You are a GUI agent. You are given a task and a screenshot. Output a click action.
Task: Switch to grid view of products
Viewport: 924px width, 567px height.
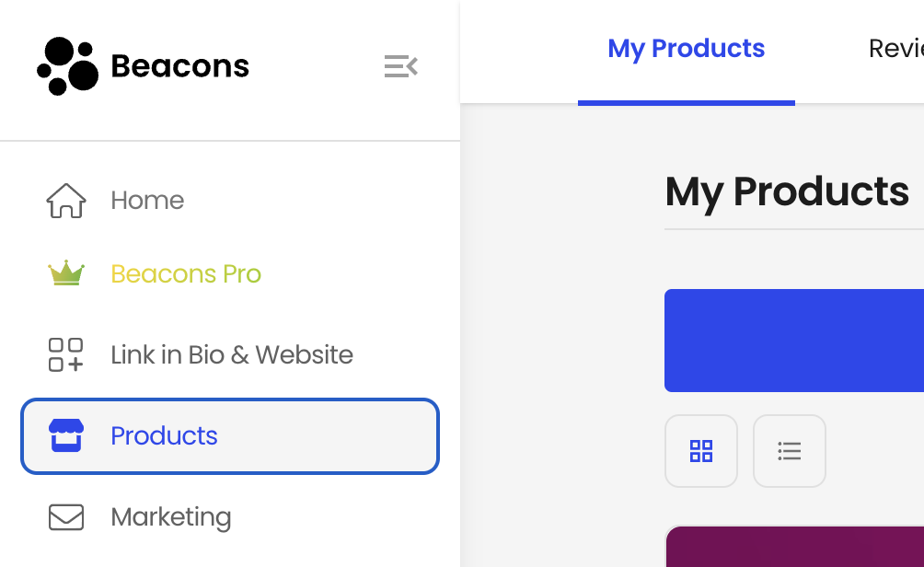[x=701, y=451]
